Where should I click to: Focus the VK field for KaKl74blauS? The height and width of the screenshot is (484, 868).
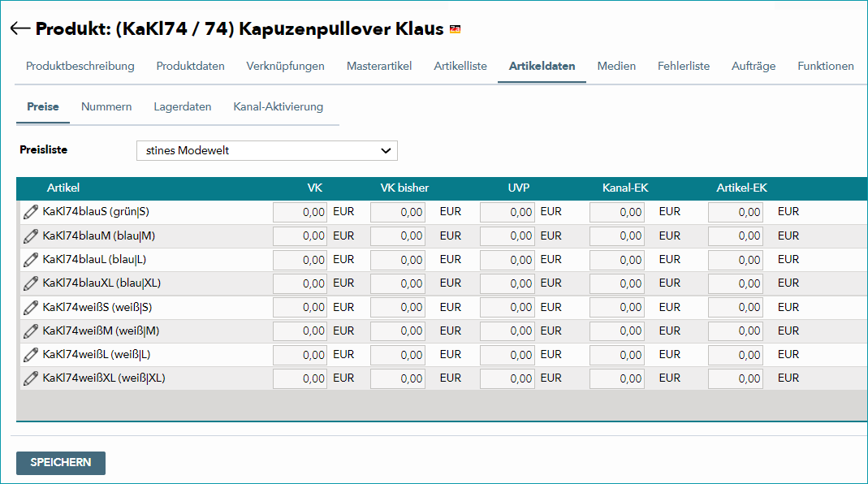point(300,212)
